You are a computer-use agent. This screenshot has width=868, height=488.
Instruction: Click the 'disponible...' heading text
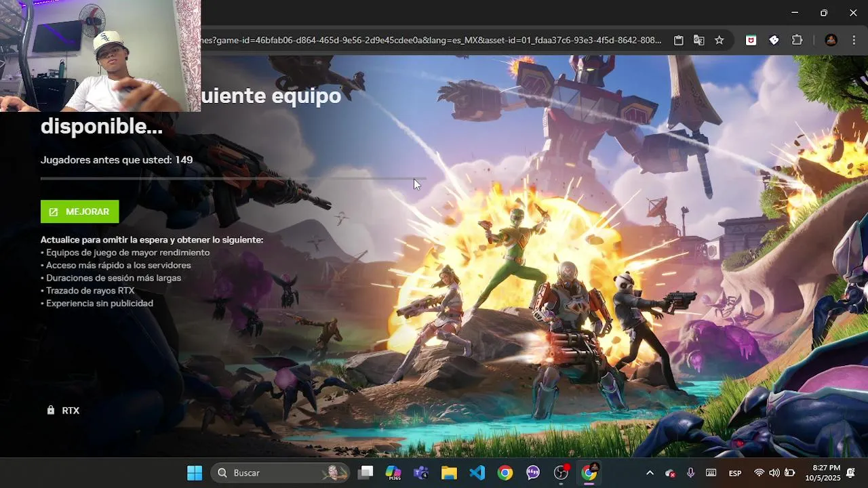[102, 126]
